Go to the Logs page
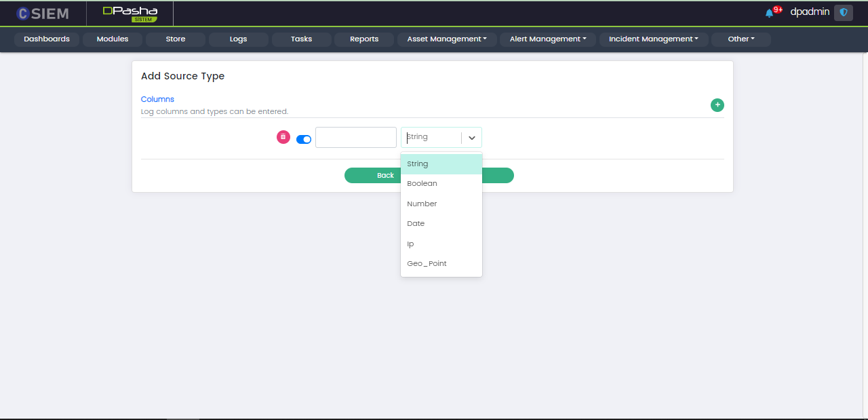Screen dimensions: 868x420 (x=238, y=39)
